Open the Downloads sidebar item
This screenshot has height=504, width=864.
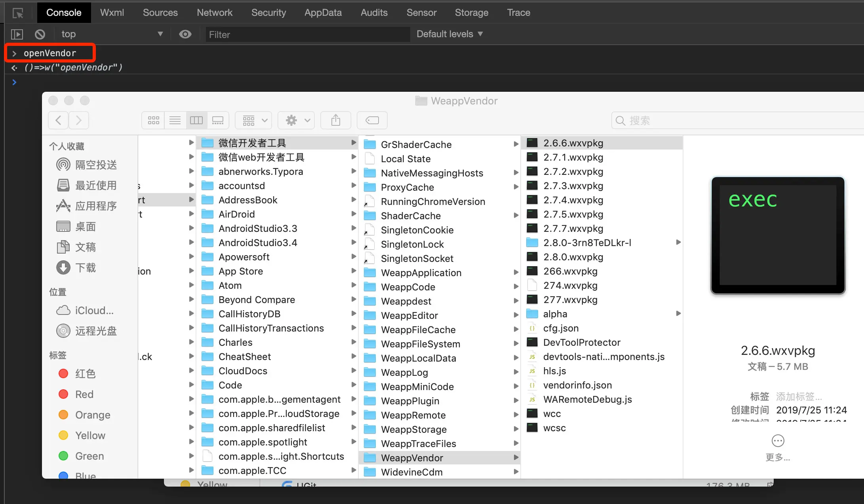point(85,268)
